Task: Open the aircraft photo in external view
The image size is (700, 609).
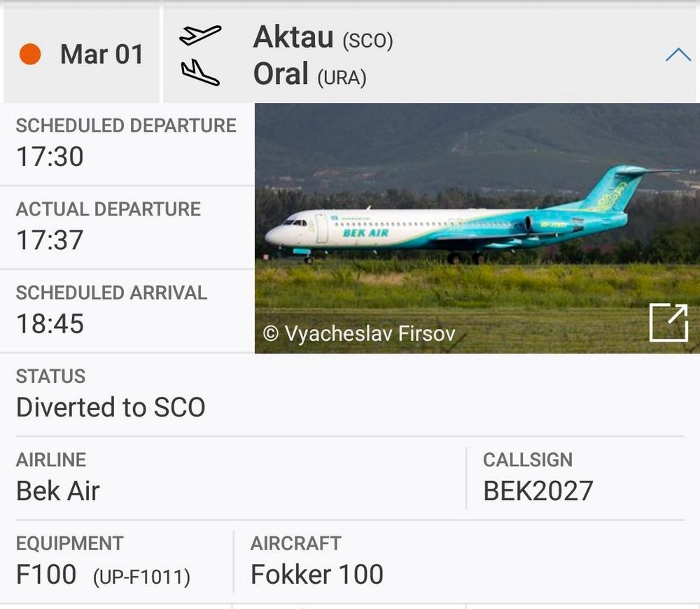Action: click(668, 323)
